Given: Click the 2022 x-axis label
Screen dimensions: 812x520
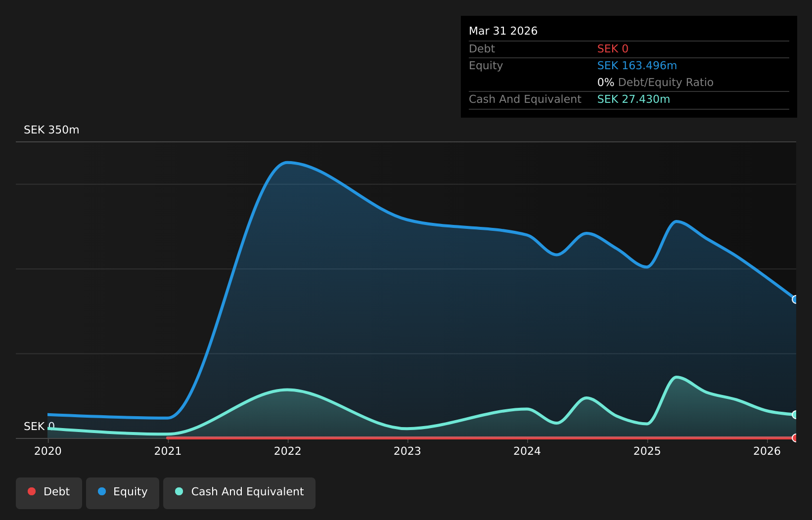Looking at the screenshot, I should (x=288, y=451).
